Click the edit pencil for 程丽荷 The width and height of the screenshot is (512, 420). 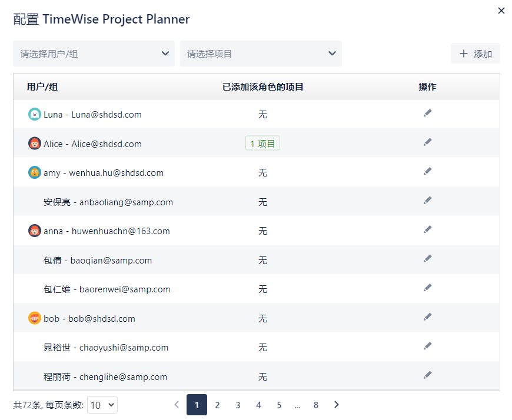427,375
